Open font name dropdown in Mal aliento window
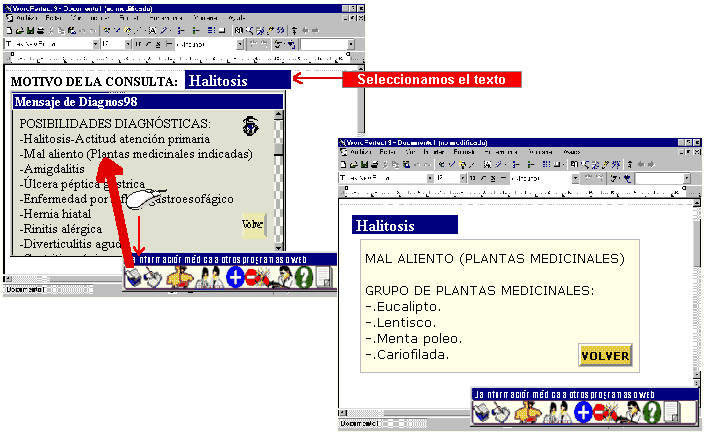This screenshot has width=705, height=432. click(x=430, y=178)
